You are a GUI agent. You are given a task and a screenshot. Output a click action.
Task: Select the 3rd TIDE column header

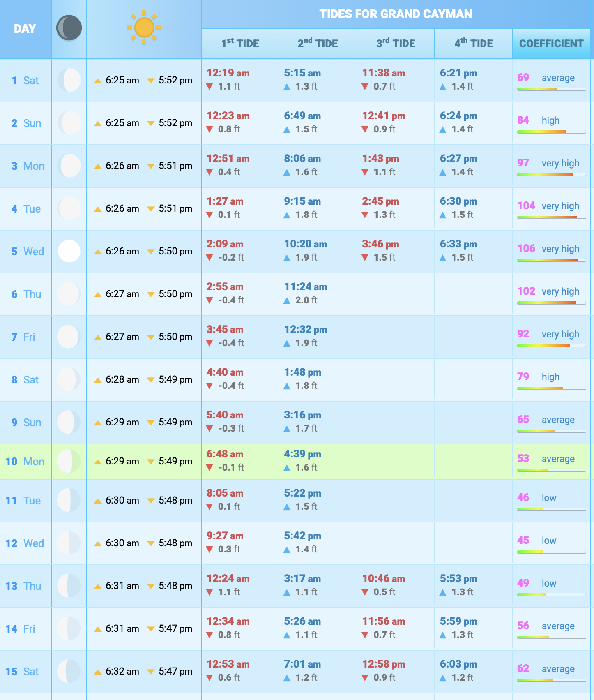396,44
